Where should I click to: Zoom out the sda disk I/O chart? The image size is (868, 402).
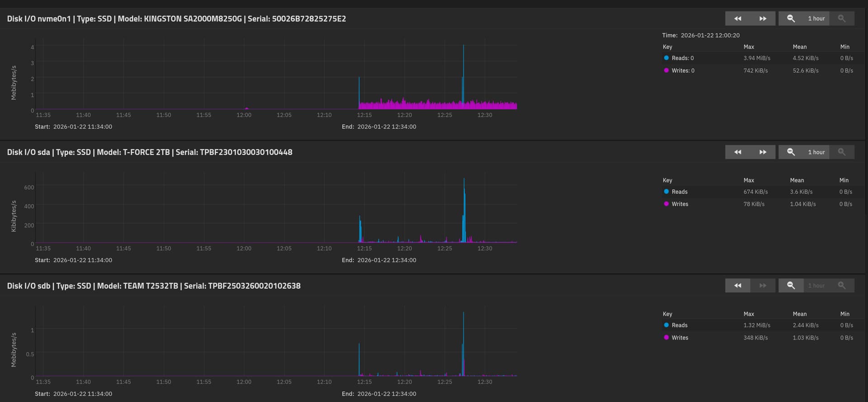(x=791, y=152)
